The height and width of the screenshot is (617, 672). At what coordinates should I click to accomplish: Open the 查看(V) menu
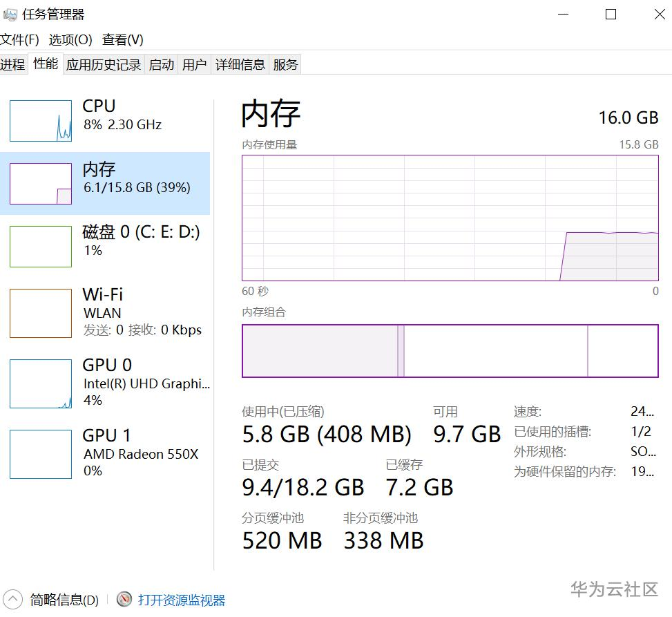pyautogui.click(x=123, y=40)
